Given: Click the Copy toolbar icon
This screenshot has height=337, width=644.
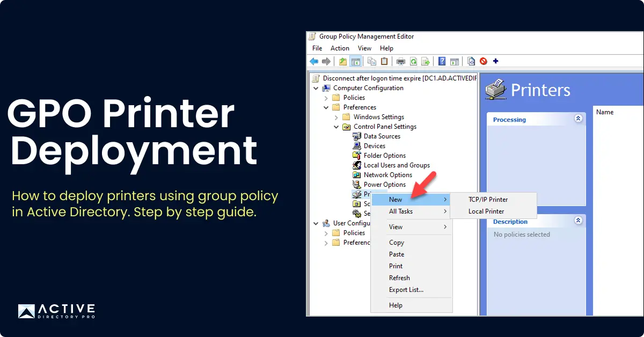Looking at the screenshot, I should pyautogui.click(x=372, y=62).
